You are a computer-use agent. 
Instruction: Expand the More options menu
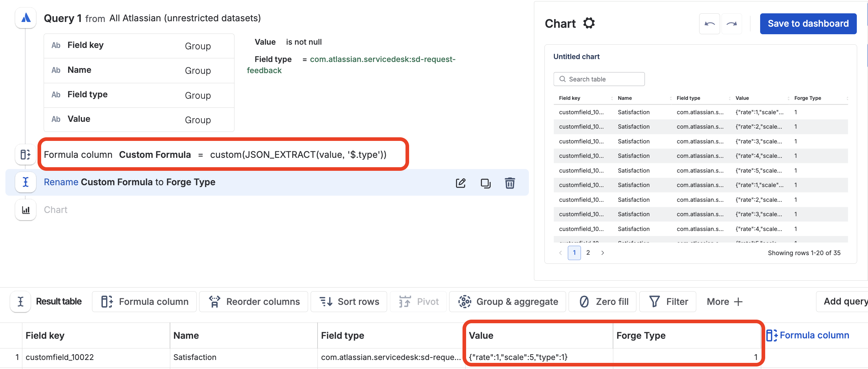click(724, 302)
